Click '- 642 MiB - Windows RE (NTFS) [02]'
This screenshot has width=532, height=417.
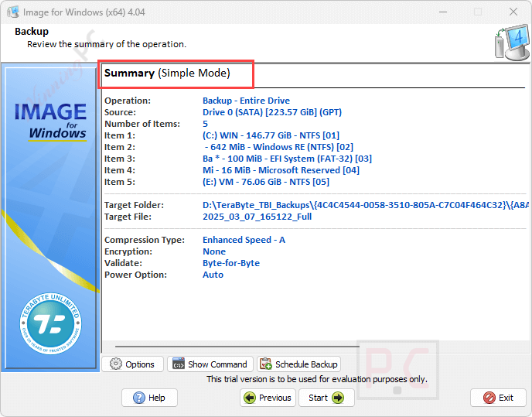(279, 147)
